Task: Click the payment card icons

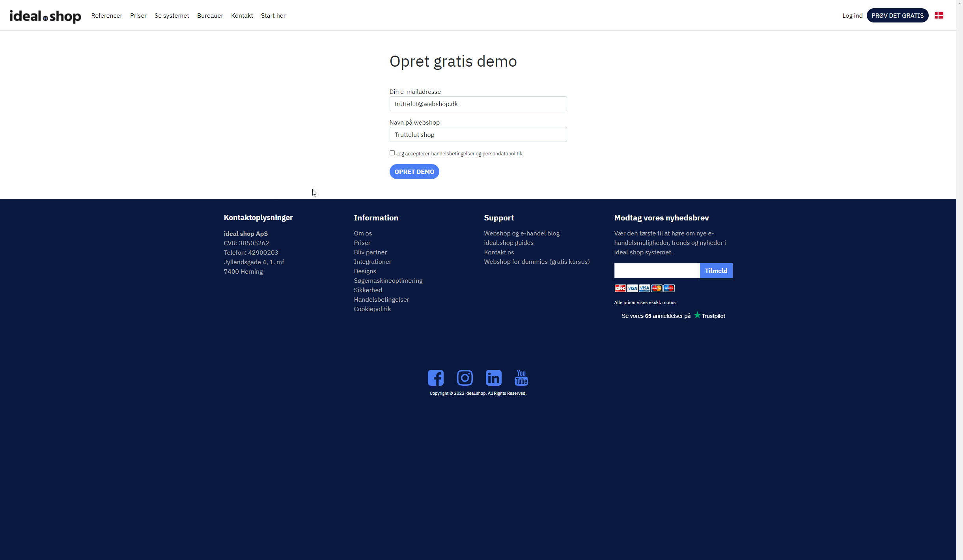Action: click(x=644, y=288)
